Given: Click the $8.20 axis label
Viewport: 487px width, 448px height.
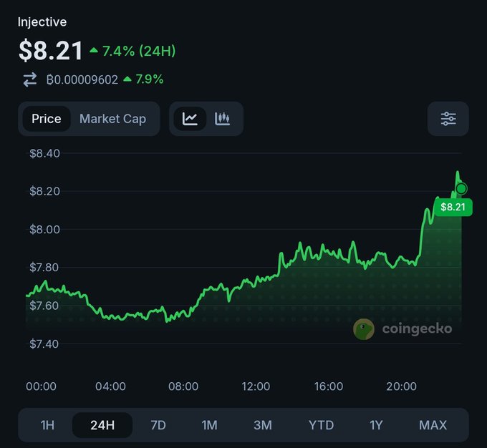Looking at the screenshot, I should click(x=44, y=191).
